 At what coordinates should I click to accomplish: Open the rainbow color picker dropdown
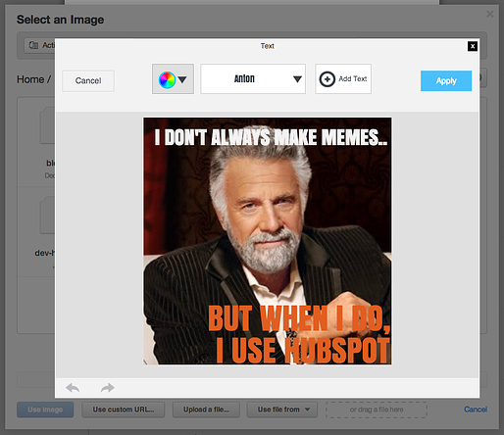click(173, 79)
